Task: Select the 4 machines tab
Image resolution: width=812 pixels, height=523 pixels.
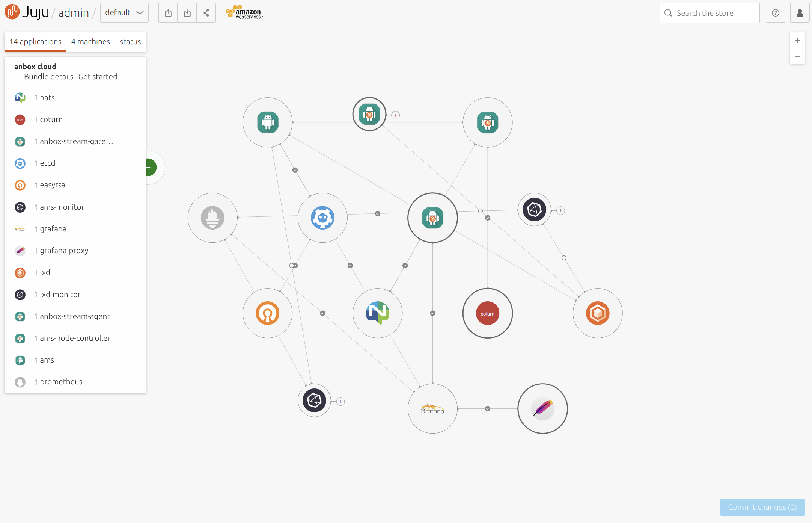Action: point(90,41)
